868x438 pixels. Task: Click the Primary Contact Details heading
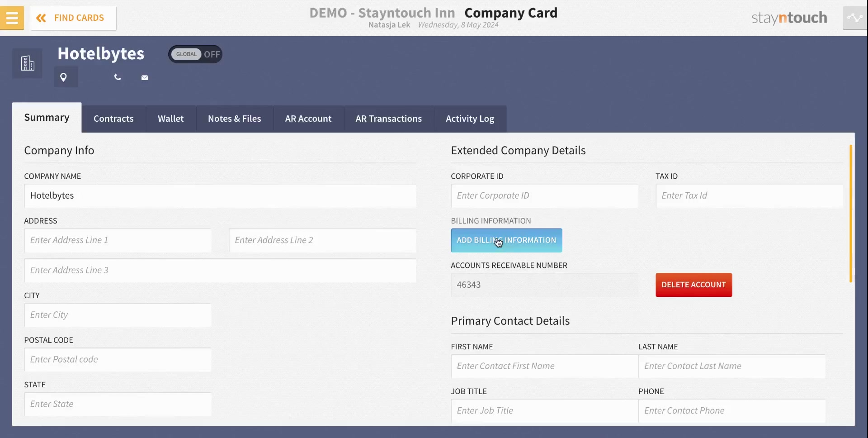coord(510,321)
